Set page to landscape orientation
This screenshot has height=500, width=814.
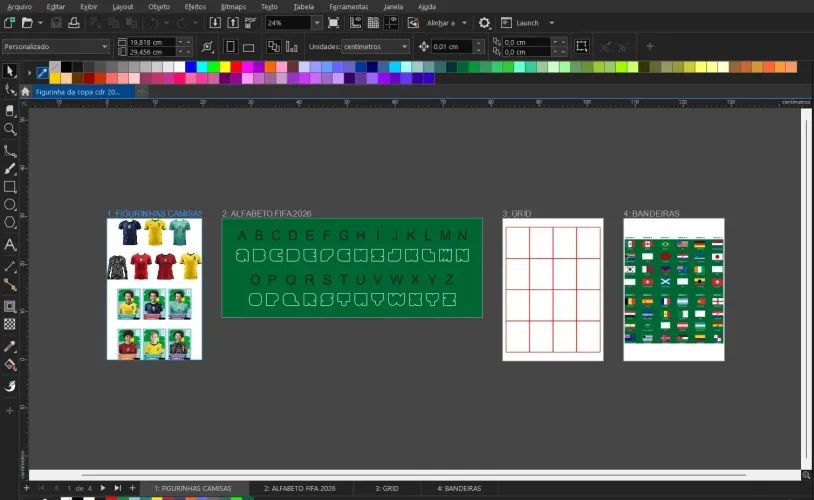click(249, 47)
